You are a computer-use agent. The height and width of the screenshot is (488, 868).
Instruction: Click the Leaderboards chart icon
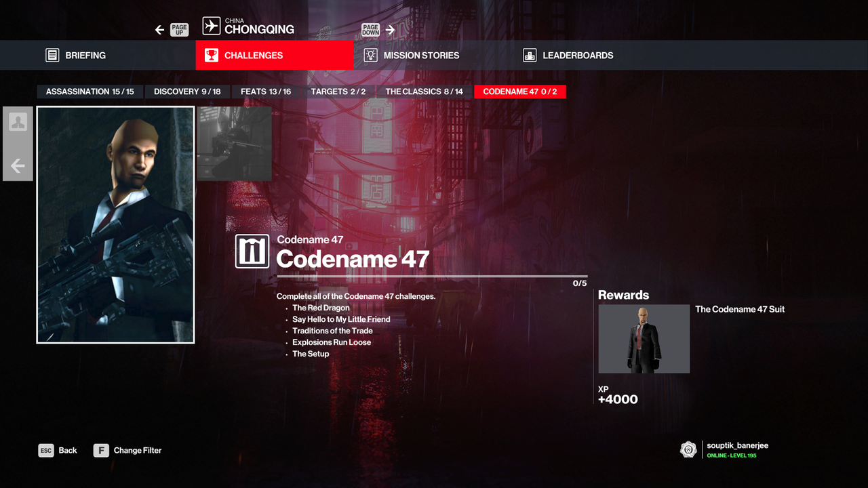click(x=530, y=56)
